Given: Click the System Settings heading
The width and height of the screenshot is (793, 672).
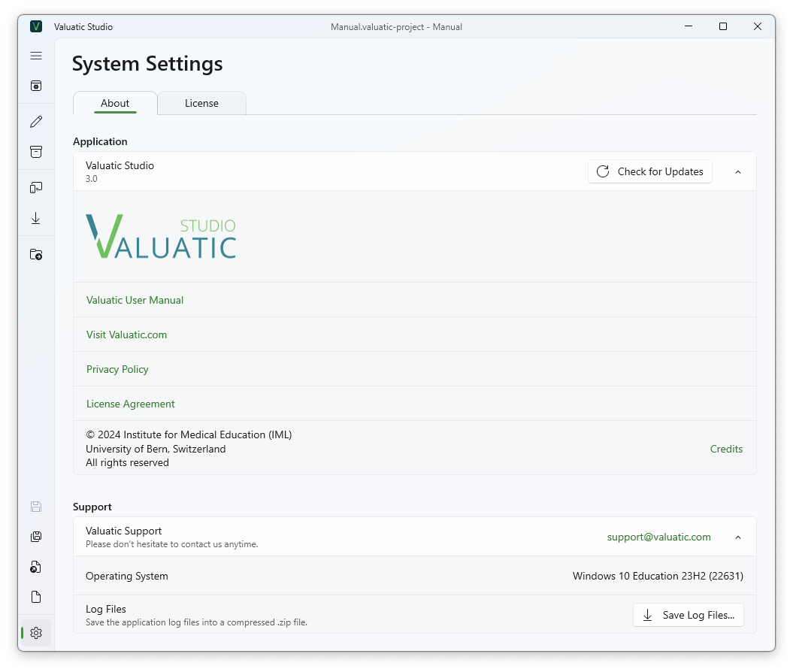Looking at the screenshot, I should pyautogui.click(x=147, y=64).
